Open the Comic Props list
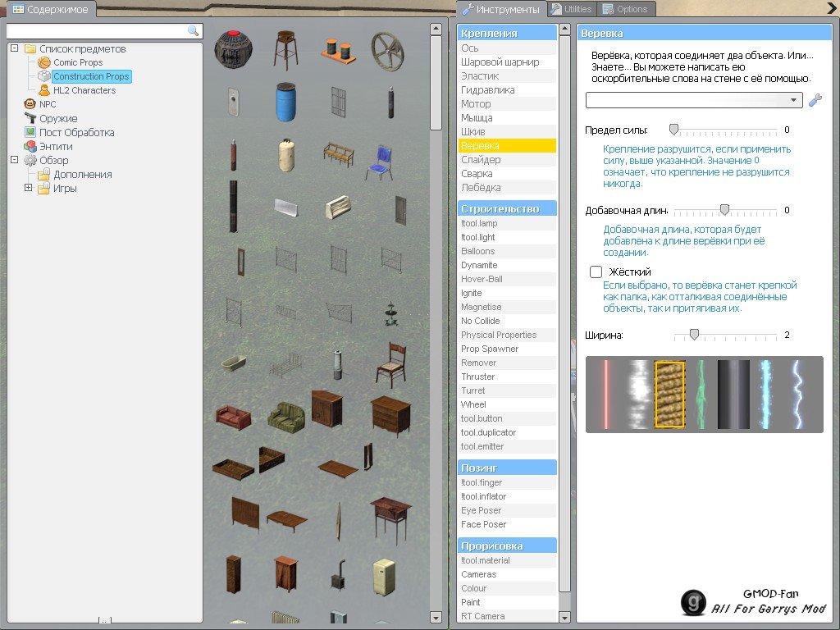This screenshot has height=630, width=840. tap(78, 62)
